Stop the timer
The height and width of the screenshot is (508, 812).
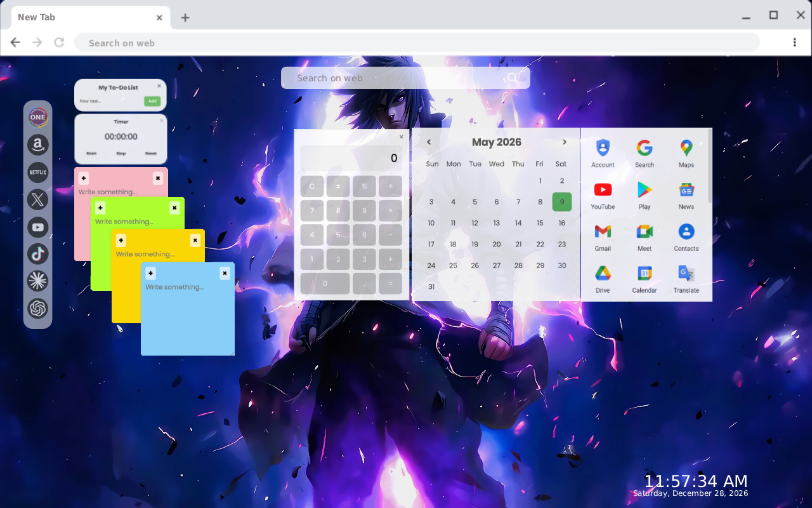[121, 154]
